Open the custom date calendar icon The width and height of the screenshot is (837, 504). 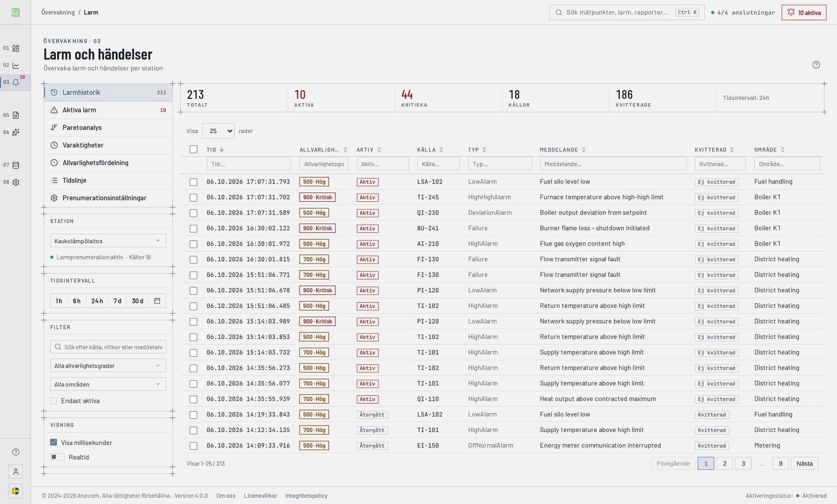(157, 301)
